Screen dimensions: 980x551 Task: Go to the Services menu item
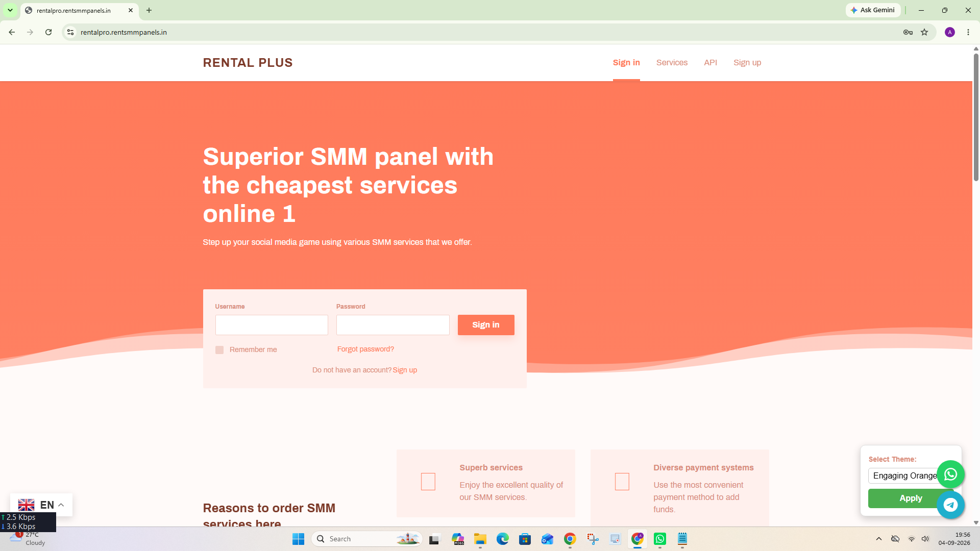click(672, 62)
